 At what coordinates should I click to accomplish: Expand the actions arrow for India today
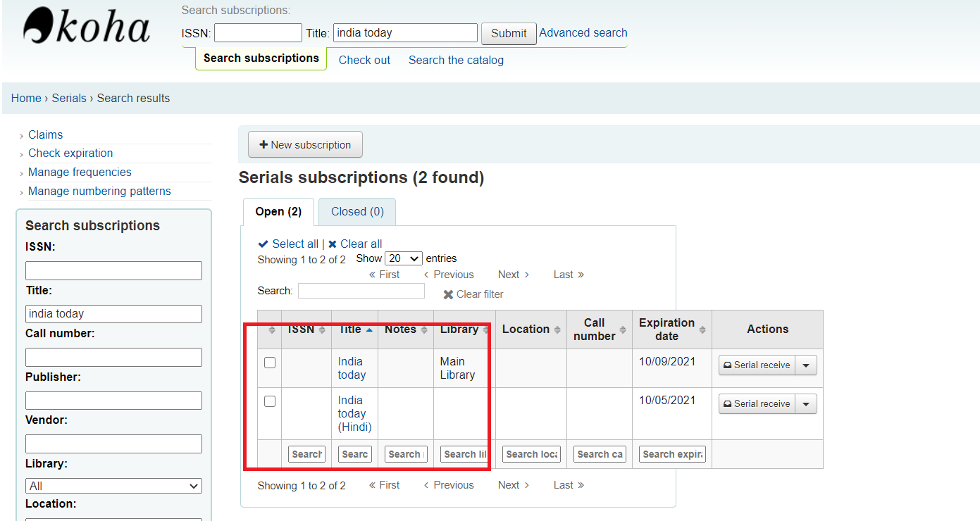click(x=806, y=365)
